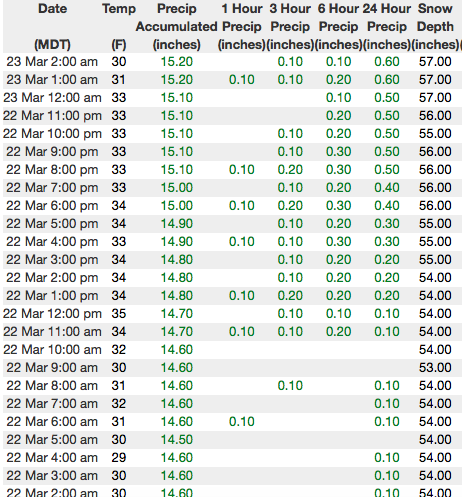Select the Precip Accumulated column header
The image size is (462, 497).
(177, 26)
